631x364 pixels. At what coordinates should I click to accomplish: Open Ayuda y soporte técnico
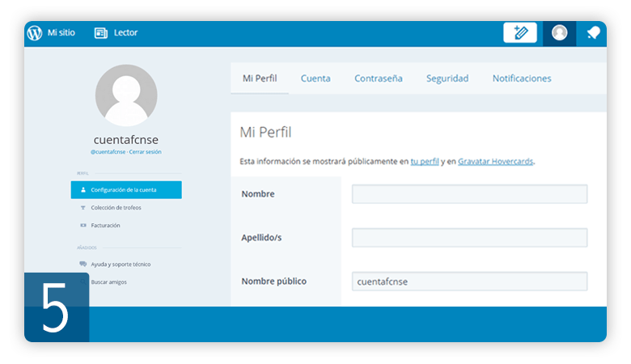(121, 265)
